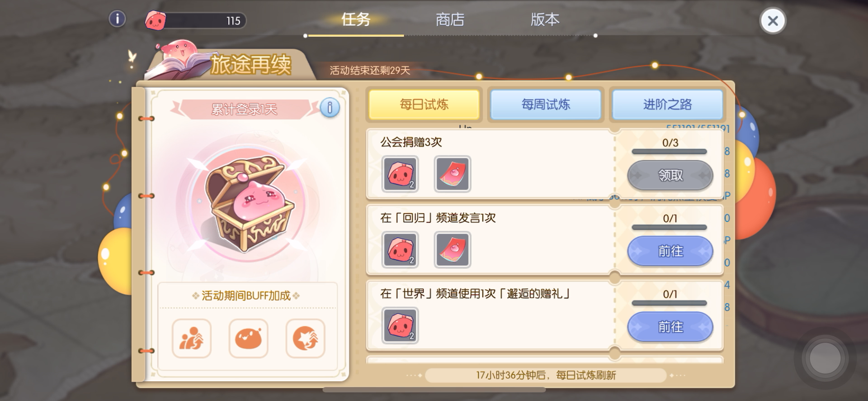This screenshot has width=868, height=401.
Task: Tap the red ticket reward for 回归 channel task
Action: (x=453, y=250)
